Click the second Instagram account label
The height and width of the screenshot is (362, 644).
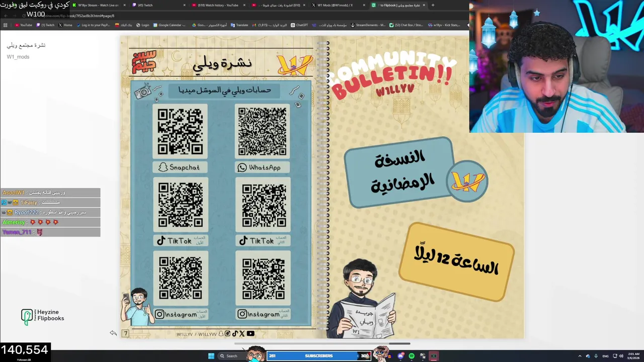(x=263, y=314)
